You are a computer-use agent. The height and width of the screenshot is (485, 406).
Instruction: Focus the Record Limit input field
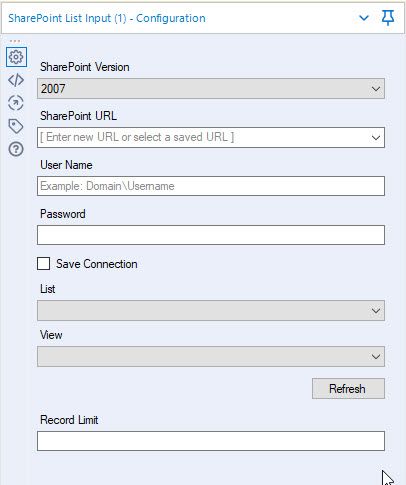point(211,441)
